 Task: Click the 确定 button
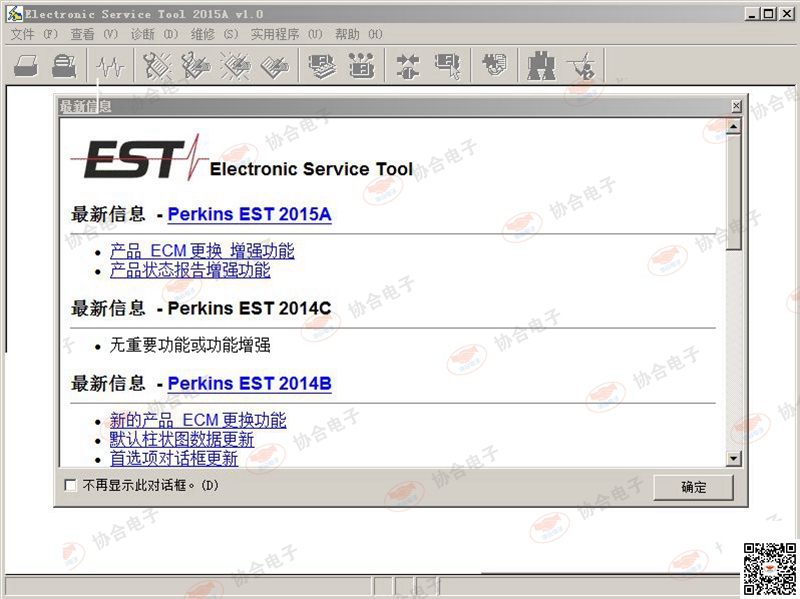click(693, 487)
